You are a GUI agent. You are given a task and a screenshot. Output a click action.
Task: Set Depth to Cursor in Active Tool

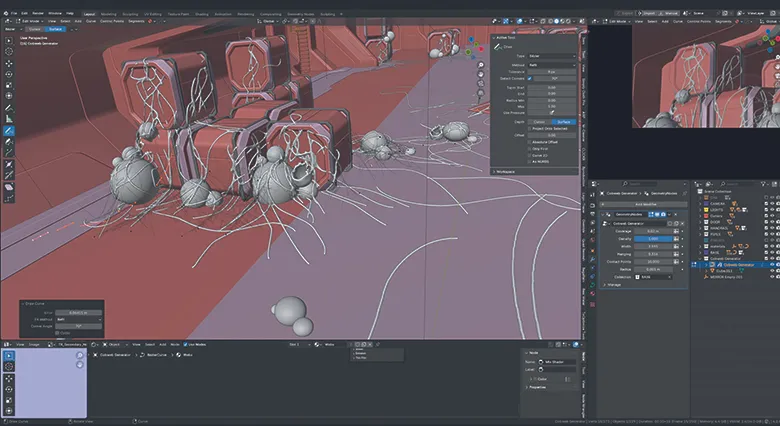(540, 122)
